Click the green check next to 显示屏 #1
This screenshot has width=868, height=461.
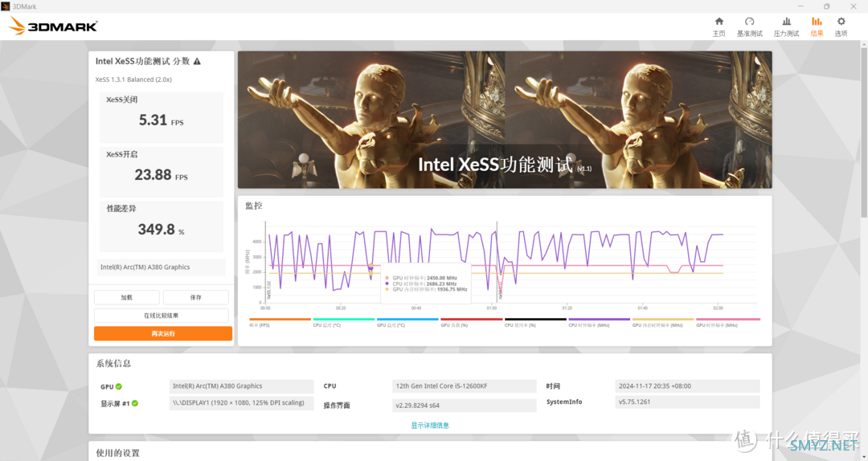(135, 403)
